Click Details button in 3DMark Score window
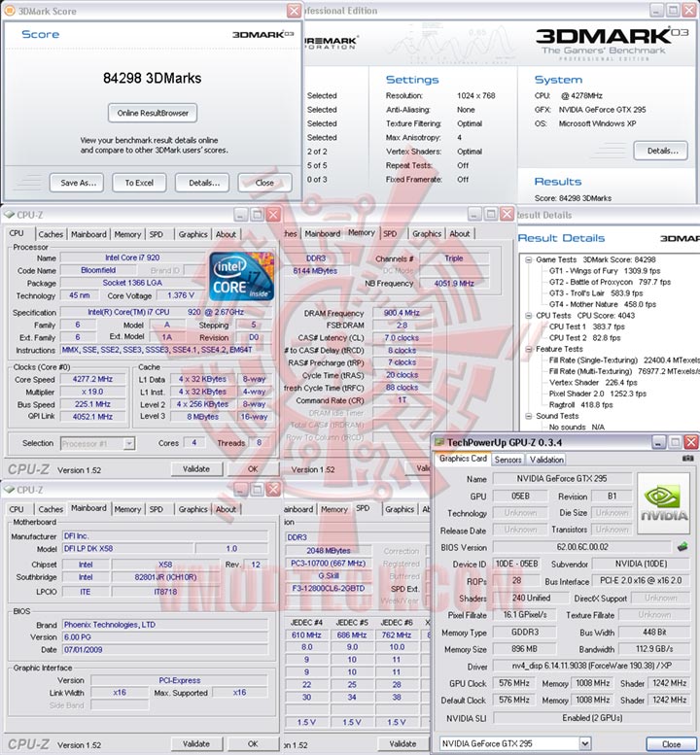The width and height of the screenshot is (700, 755). [203, 183]
